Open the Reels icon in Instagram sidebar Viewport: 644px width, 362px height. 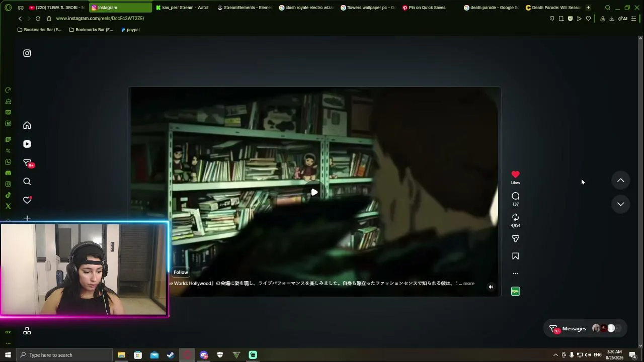pyautogui.click(x=27, y=144)
